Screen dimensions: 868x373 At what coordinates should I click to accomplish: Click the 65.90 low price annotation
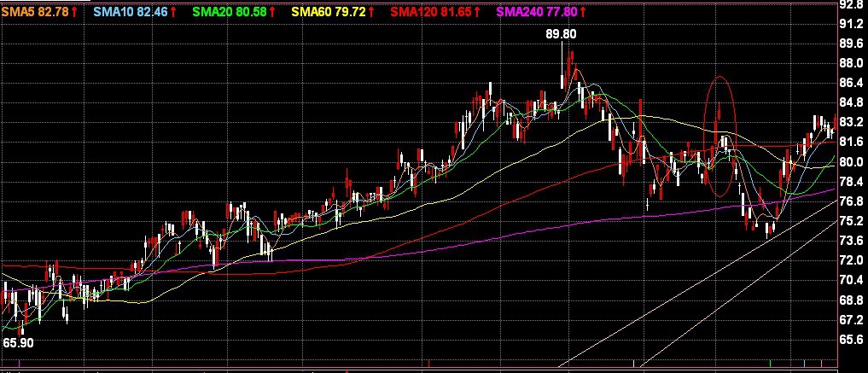[x=18, y=342]
